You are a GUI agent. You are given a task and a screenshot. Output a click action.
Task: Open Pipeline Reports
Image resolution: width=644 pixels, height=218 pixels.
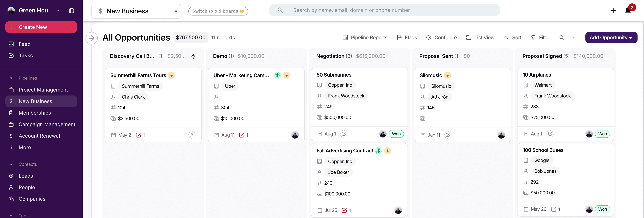pyautogui.click(x=365, y=38)
